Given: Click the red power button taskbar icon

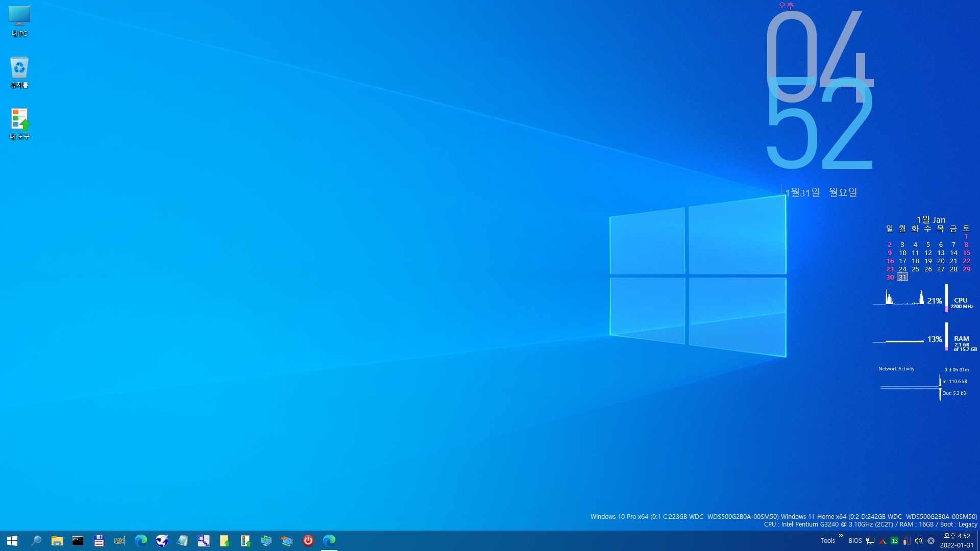Looking at the screenshot, I should pyautogui.click(x=308, y=541).
